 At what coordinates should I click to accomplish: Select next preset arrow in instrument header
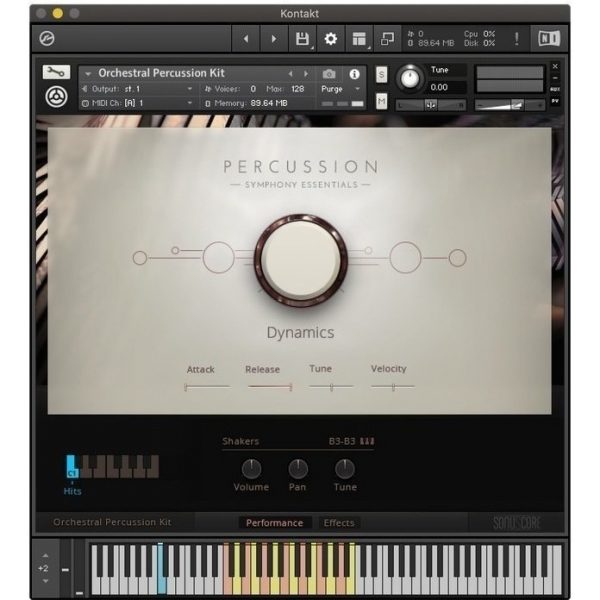pyautogui.click(x=306, y=73)
